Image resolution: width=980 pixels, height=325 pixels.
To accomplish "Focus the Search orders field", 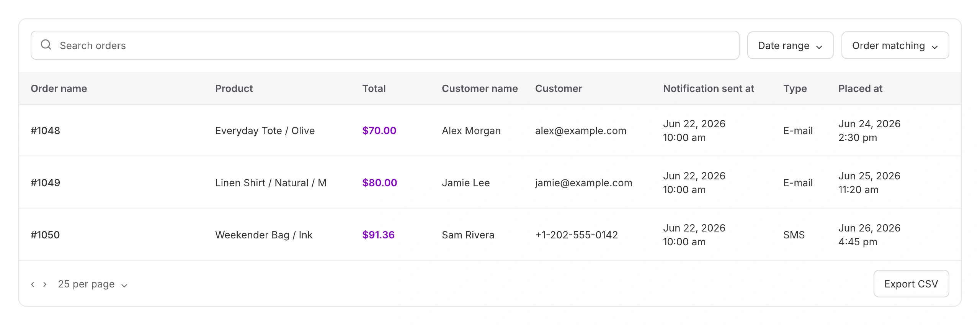I will (x=385, y=45).
